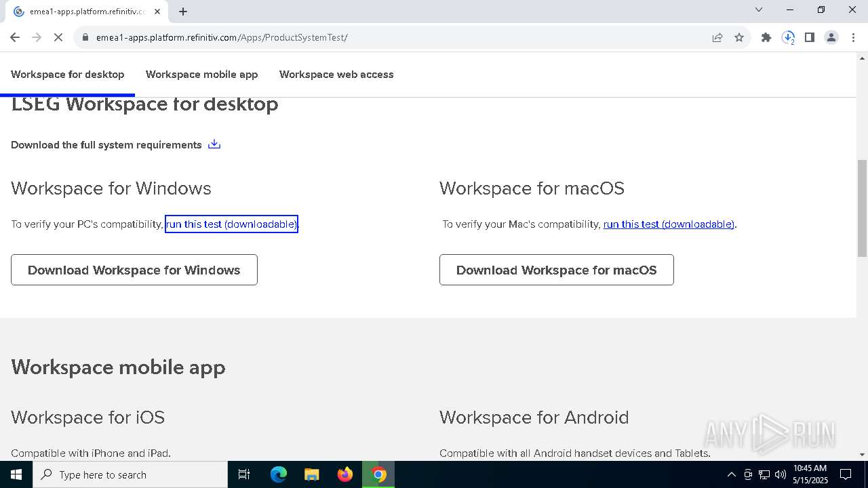This screenshot has width=868, height=488.
Task: Open Chrome downloads indicator
Action: [x=788, y=37]
